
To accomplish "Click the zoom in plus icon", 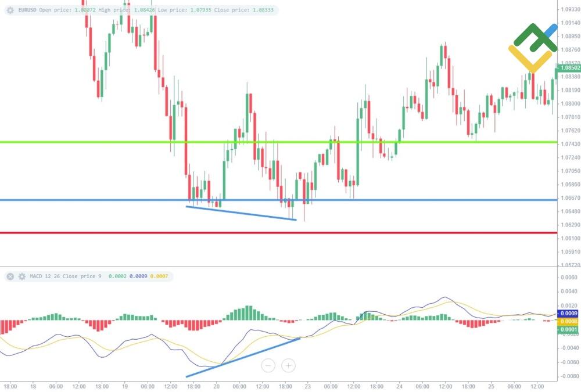I will click(288, 365).
